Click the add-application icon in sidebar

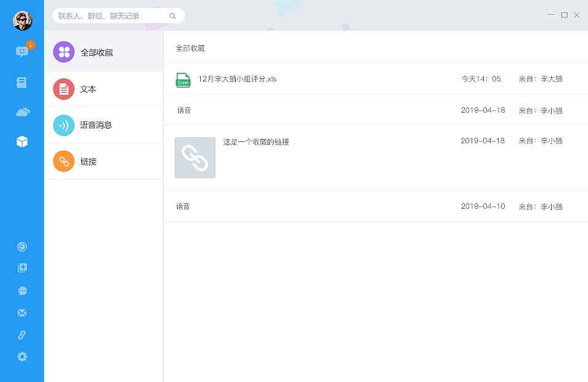click(22, 268)
